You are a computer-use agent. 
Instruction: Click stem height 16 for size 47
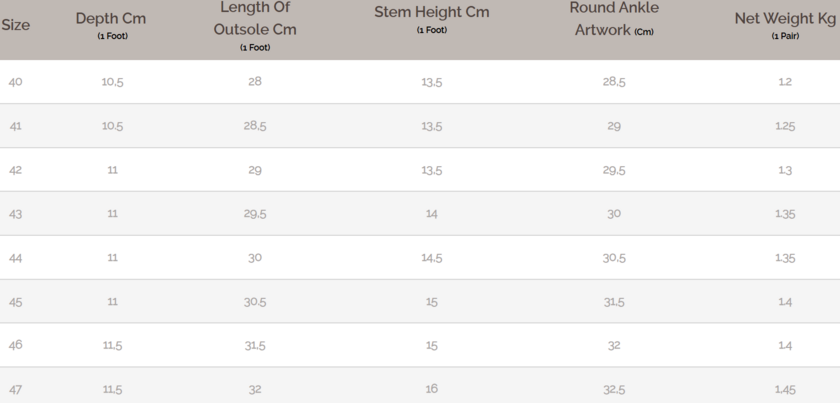[x=432, y=388]
